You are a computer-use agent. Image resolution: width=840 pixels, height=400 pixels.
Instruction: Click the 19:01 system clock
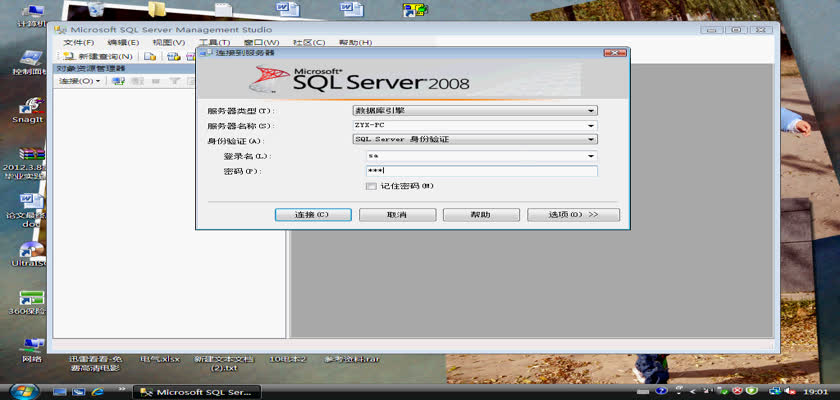pos(818,392)
